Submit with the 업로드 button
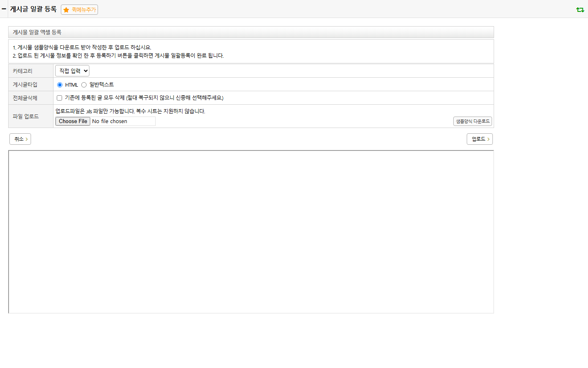588x368 pixels. tap(480, 139)
